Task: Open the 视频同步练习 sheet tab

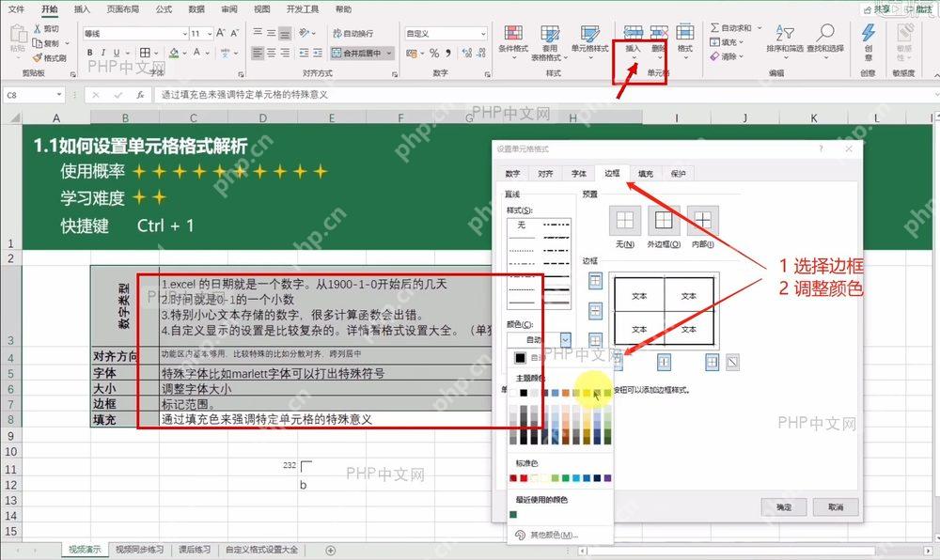Action: (x=140, y=550)
